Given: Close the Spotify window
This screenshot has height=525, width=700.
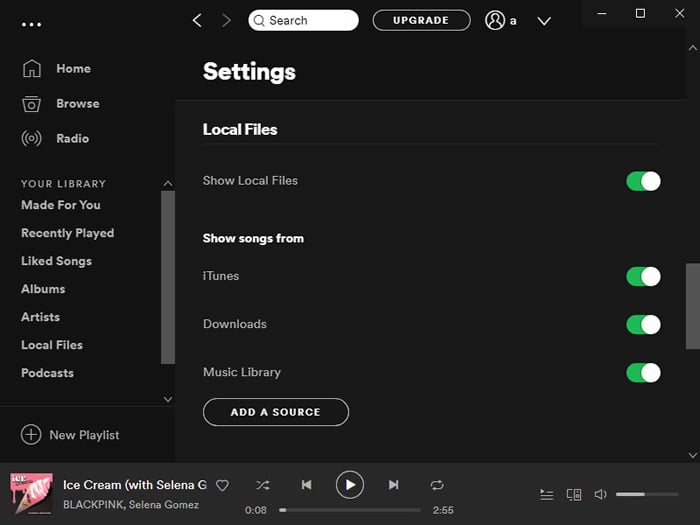Looking at the screenshot, I should [679, 13].
